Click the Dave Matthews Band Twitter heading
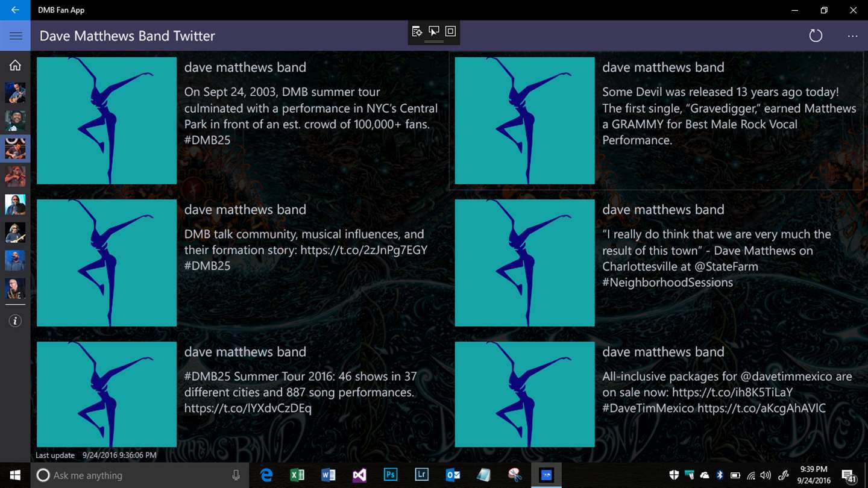This screenshot has height=488, width=868. pos(127,36)
